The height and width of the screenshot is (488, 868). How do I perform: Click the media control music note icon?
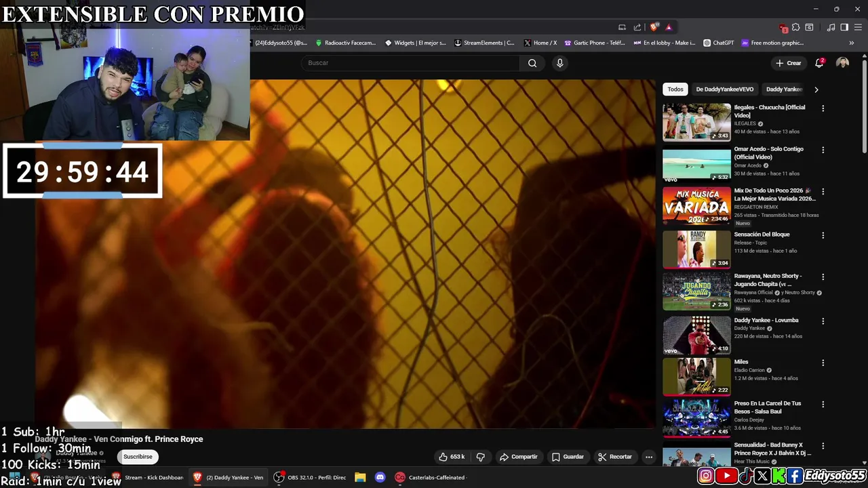point(831,27)
